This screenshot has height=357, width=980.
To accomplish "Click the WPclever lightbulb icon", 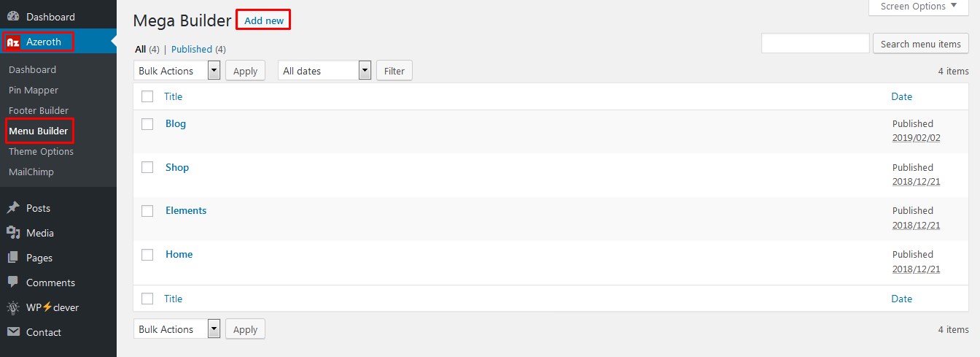I will click(13, 307).
